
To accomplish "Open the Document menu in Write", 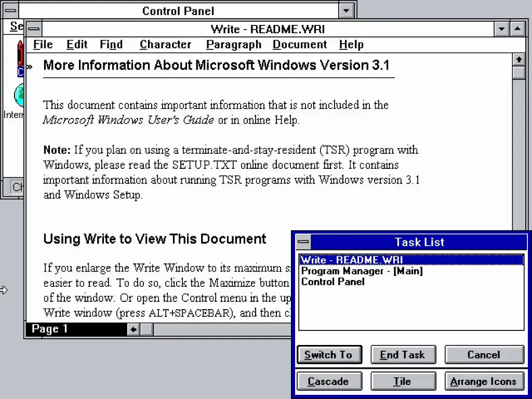I will coord(300,45).
